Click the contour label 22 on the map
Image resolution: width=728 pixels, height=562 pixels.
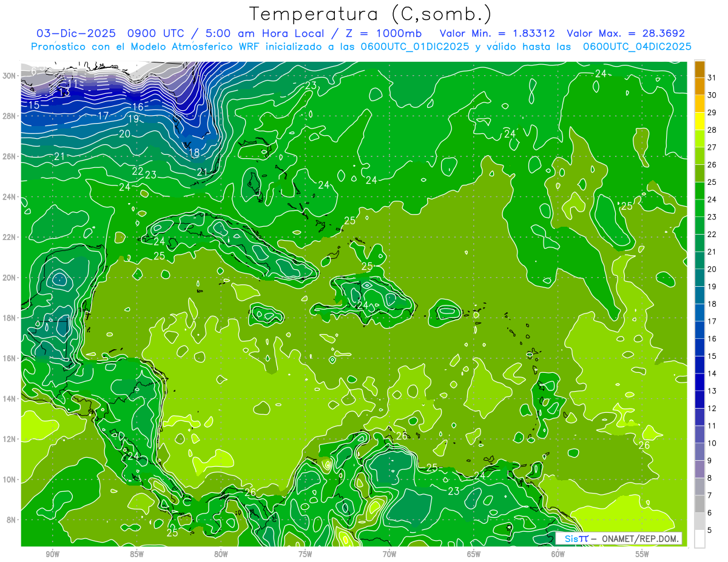tap(138, 172)
